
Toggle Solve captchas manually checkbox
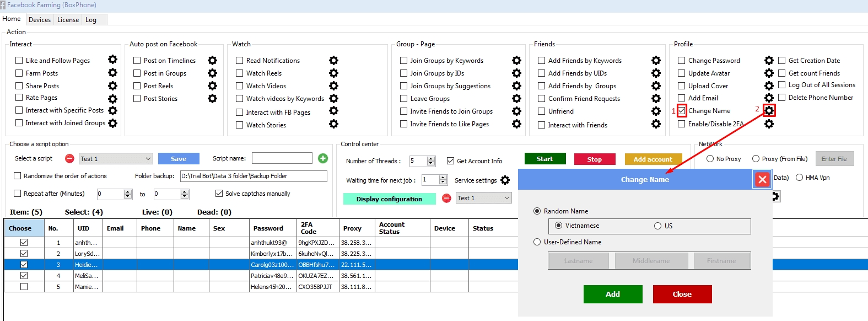(219, 193)
